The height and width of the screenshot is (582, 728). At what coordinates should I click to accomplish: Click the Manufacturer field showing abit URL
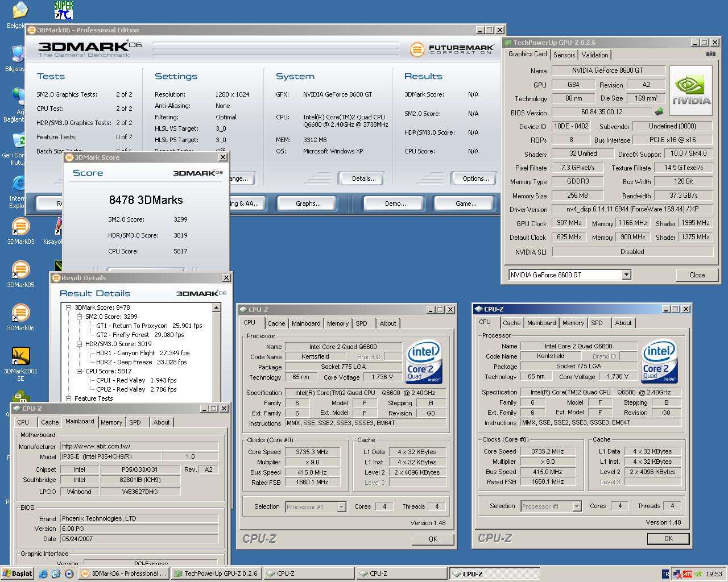point(139,446)
